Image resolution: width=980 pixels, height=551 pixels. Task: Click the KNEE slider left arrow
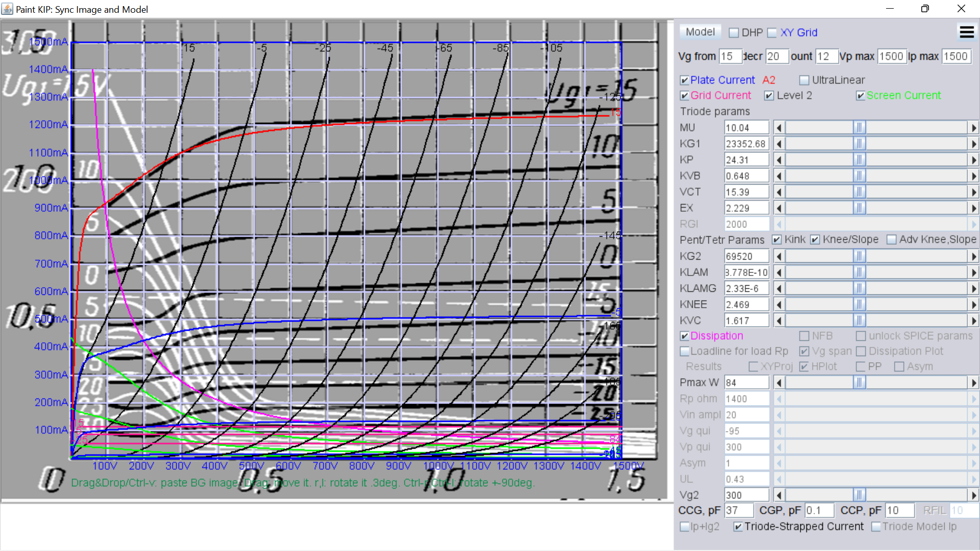(779, 305)
